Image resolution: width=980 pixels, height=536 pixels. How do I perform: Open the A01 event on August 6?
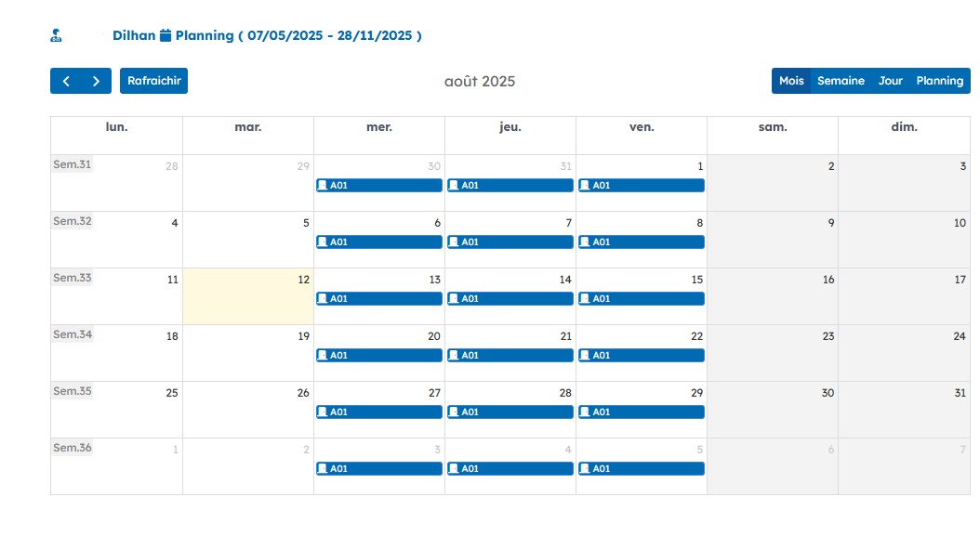(x=378, y=242)
